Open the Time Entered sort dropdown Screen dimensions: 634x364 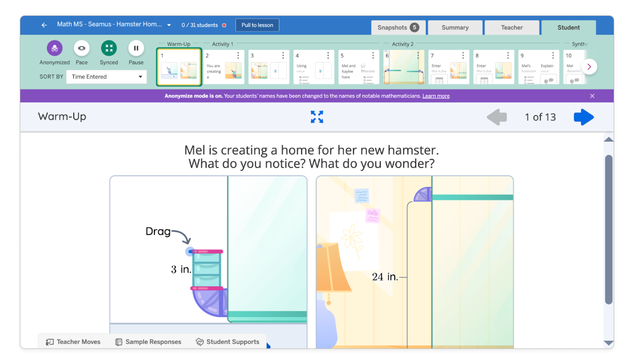pyautogui.click(x=106, y=77)
